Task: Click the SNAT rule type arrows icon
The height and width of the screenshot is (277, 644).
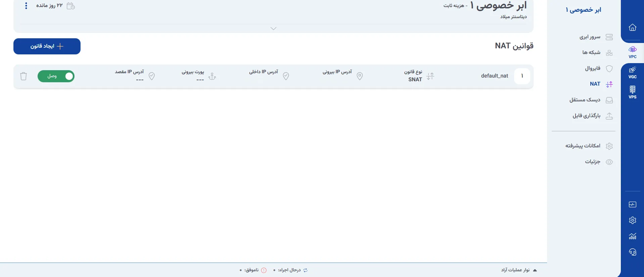Action: [x=430, y=76]
